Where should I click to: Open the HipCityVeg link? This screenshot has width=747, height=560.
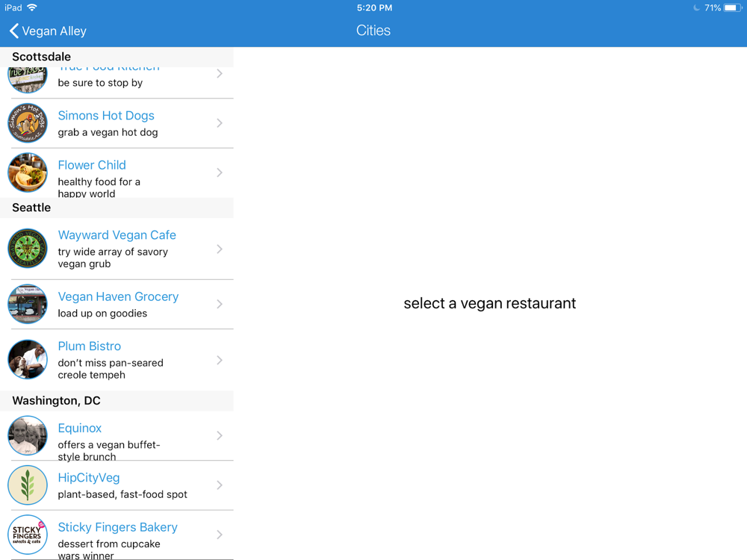[89, 478]
